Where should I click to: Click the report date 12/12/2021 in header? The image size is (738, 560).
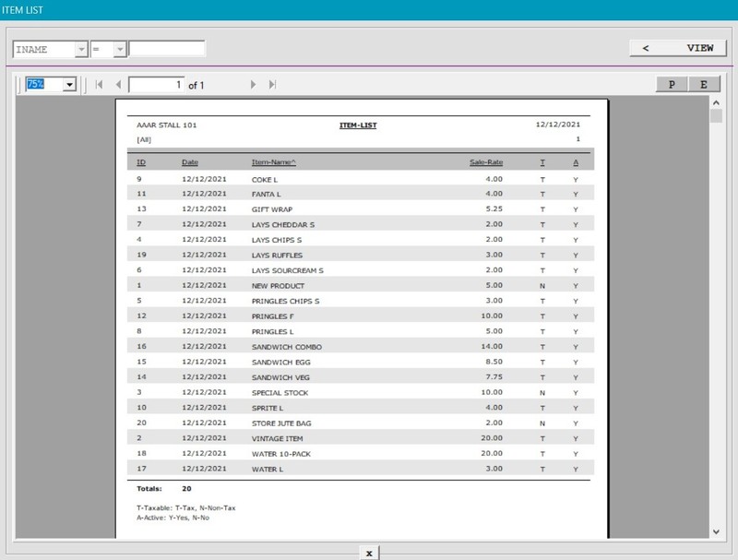558,125
